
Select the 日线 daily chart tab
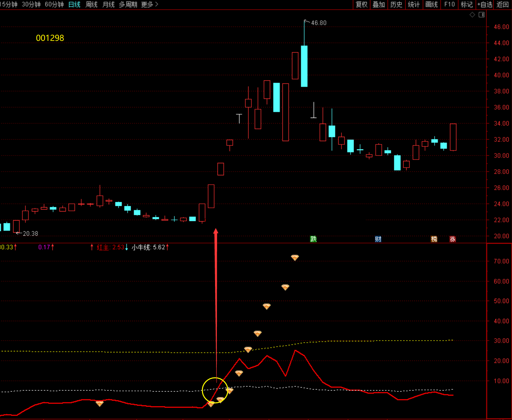coord(74,4)
